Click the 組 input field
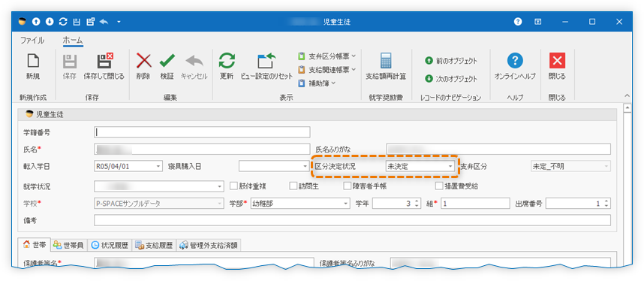 tap(475, 204)
